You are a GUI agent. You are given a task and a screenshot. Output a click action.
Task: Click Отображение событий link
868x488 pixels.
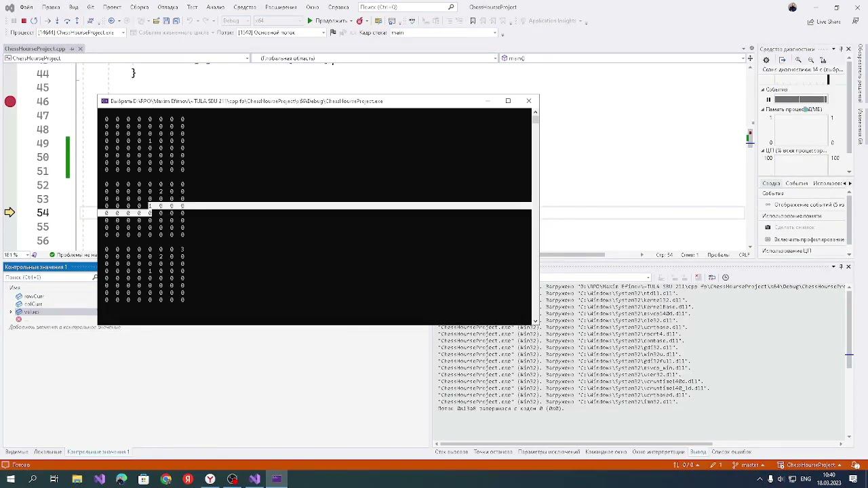tap(810, 205)
